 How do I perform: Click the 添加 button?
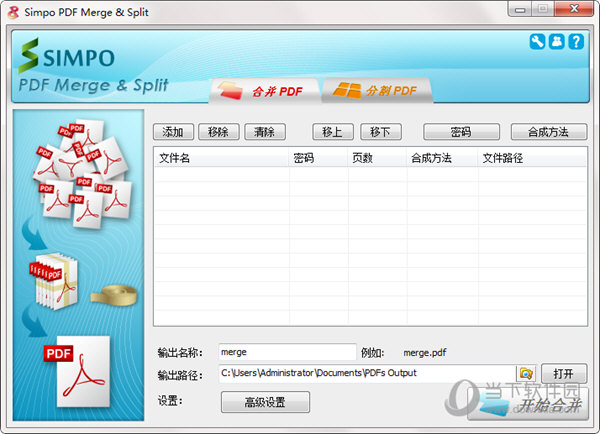pos(173,132)
